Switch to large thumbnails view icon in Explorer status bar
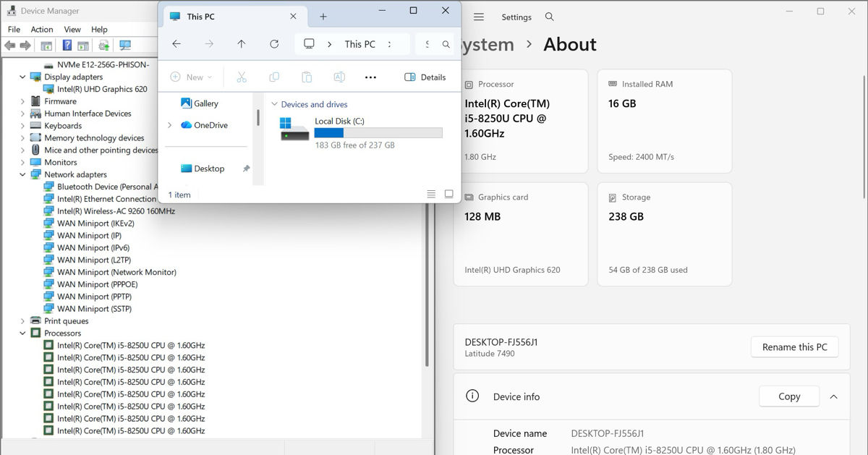868x455 pixels. [448, 194]
